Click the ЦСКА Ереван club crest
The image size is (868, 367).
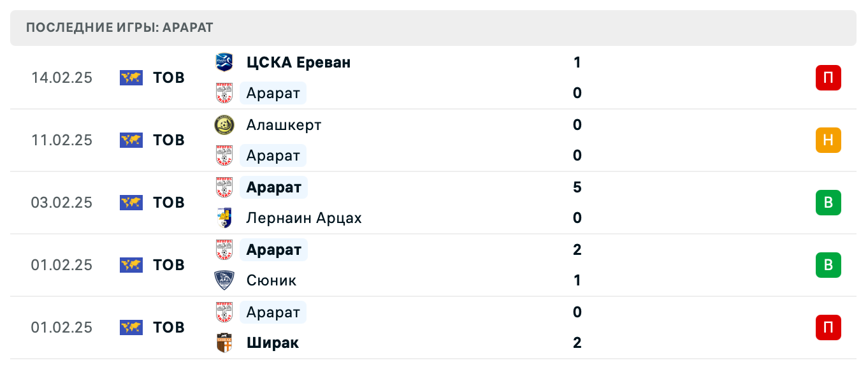coord(224,62)
